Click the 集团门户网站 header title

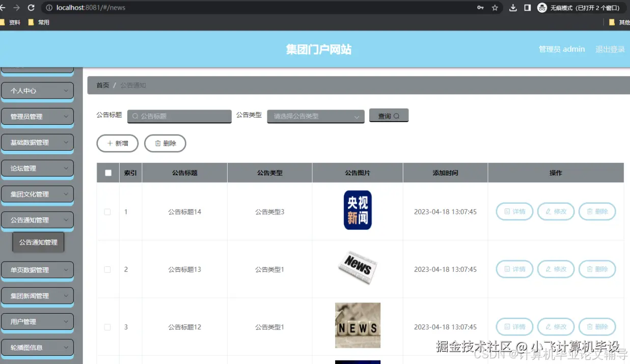[319, 49]
